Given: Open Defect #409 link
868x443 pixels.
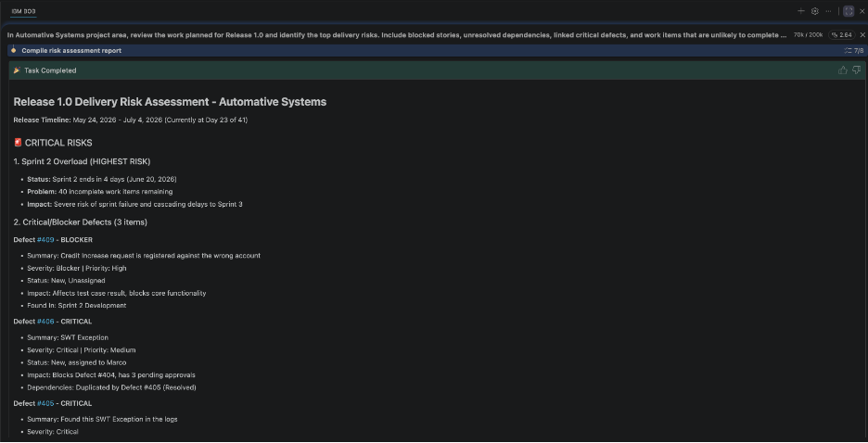Looking at the screenshot, I should [45, 240].
